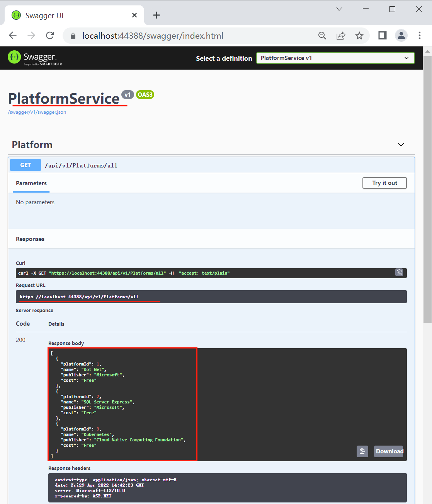432x504 pixels.
Task: Click the "Dot Net" name value
Action: (x=93, y=369)
